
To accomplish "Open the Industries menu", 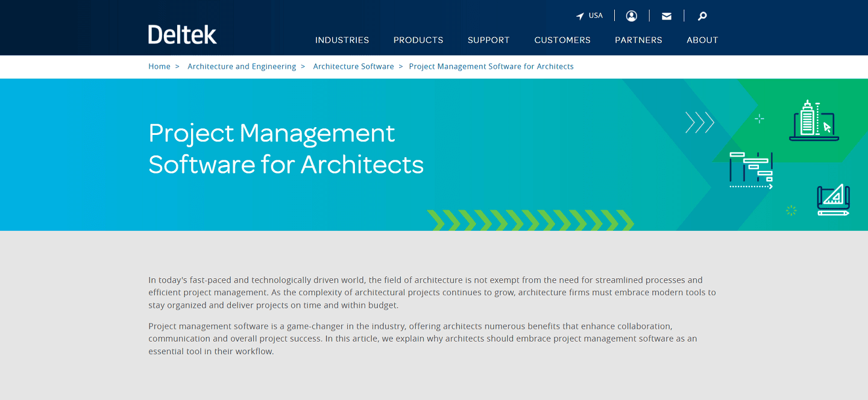I will pyautogui.click(x=342, y=40).
